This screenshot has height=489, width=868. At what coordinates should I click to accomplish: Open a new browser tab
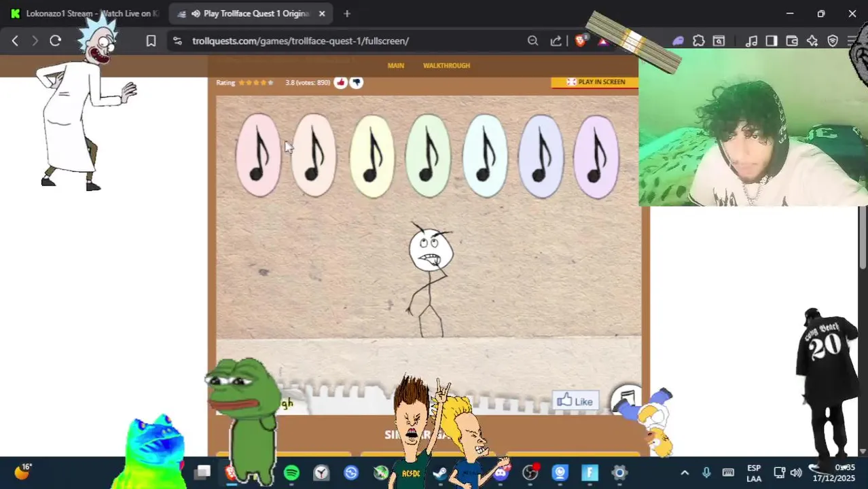point(347,14)
